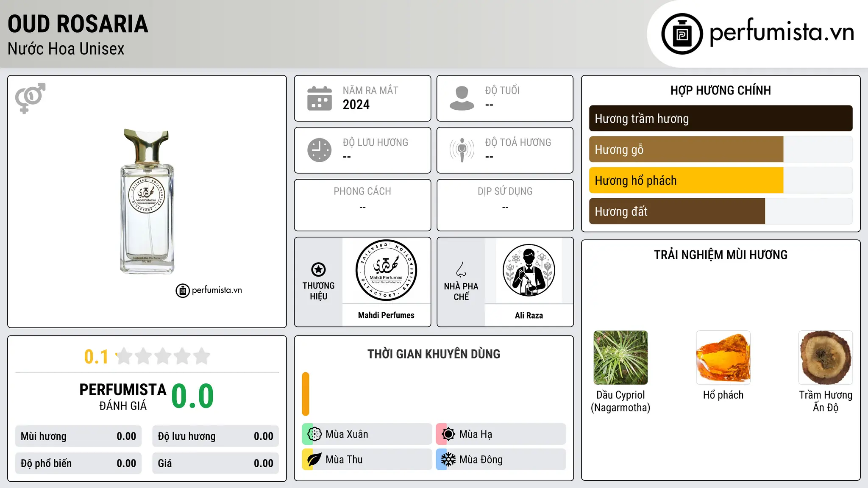Click the unisex gender symbol icon
The width and height of the screenshot is (868, 488).
[x=30, y=98]
